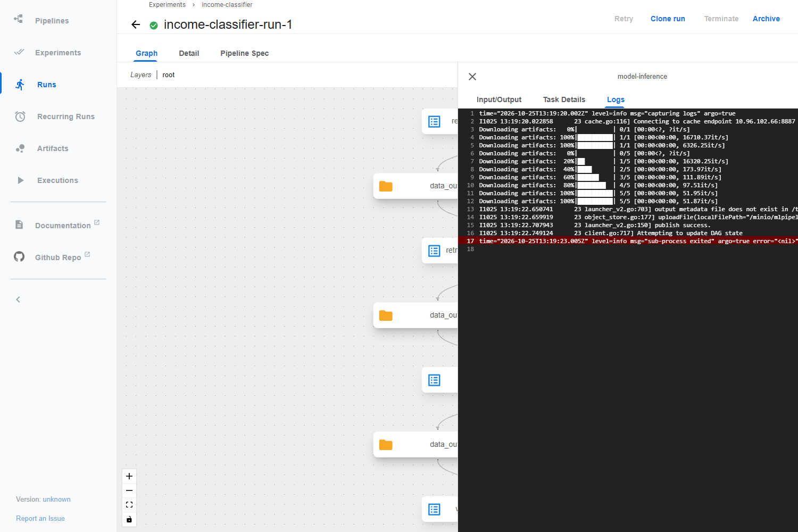Switch to Input/Output tab in side panel
The image size is (798, 532).
click(499, 99)
